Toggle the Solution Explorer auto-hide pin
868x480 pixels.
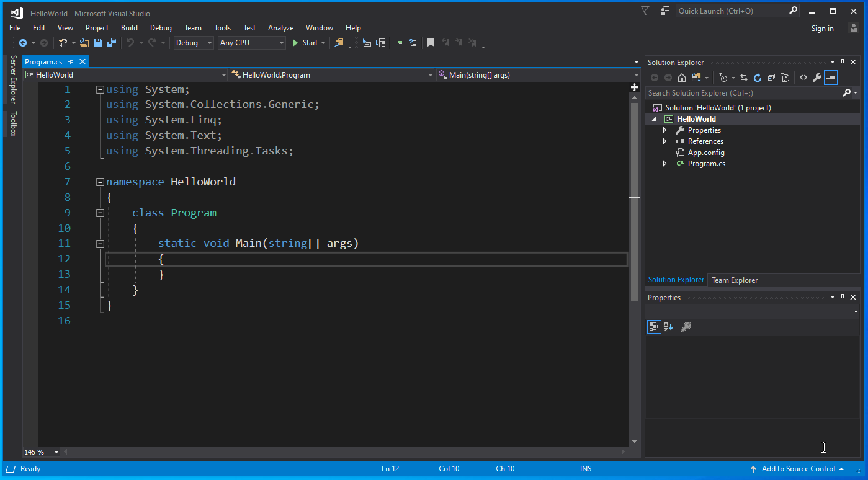point(843,62)
